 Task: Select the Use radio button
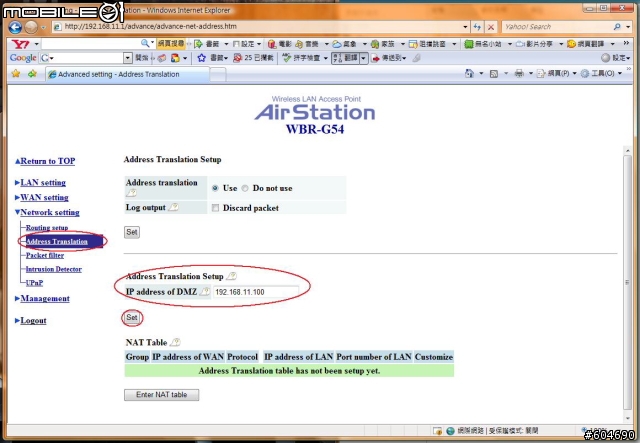pos(215,188)
